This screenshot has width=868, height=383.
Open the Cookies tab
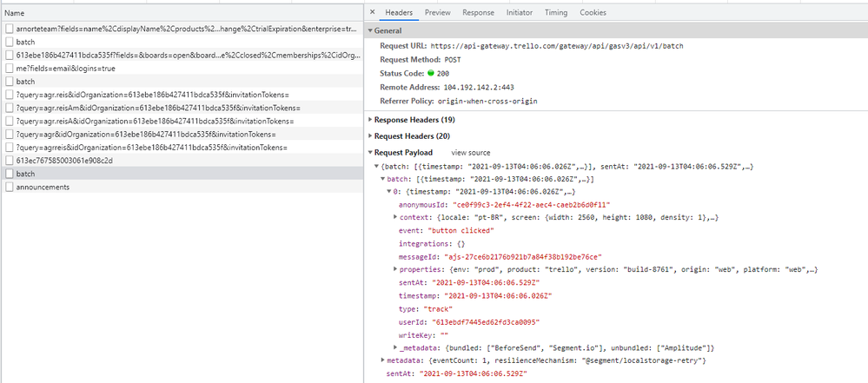(593, 12)
